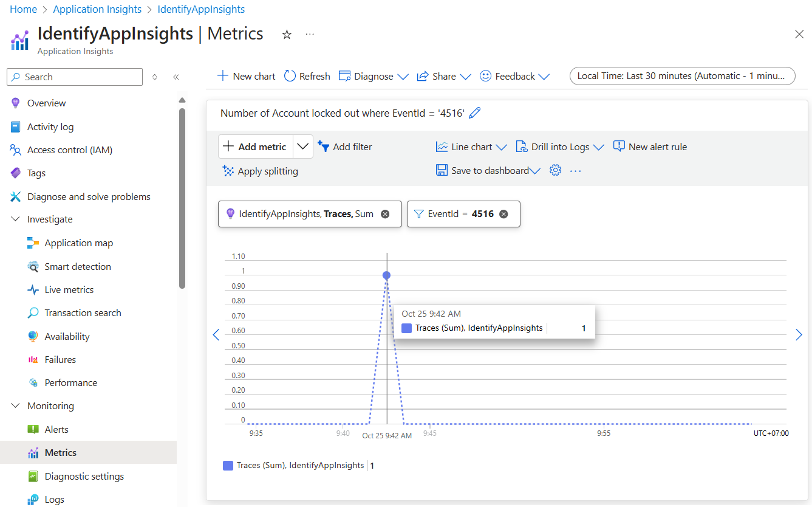Screen dimensions: 812x507
Task: Create a New alert rule
Action: (650, 147)
